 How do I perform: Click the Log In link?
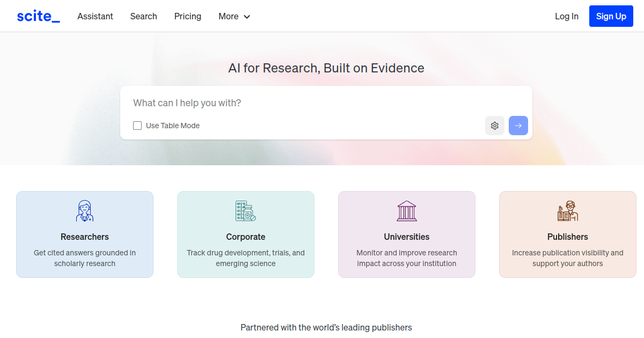click(567, 16)
